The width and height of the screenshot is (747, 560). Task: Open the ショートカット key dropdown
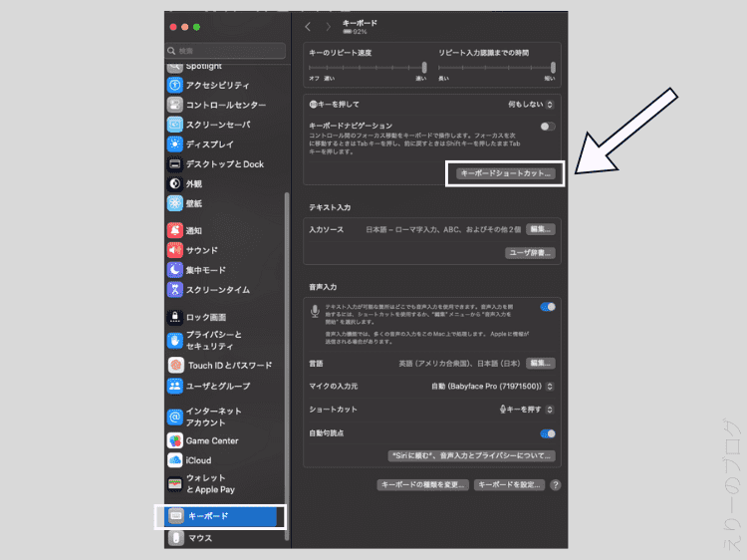tap(526, 410)
